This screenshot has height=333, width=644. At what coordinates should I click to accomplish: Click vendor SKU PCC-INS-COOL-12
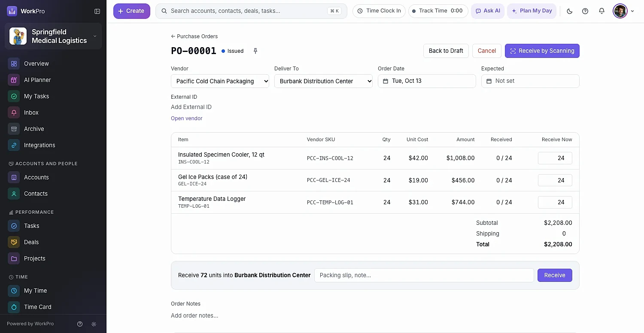click(330, 158)
